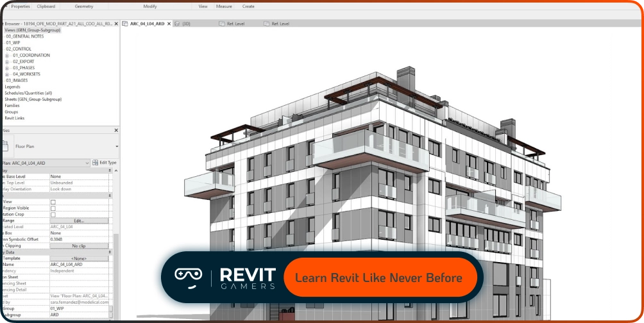Toggle the Crop View checkbox
The height and width of the screenshot is (323, 644).
click(53, 202)
